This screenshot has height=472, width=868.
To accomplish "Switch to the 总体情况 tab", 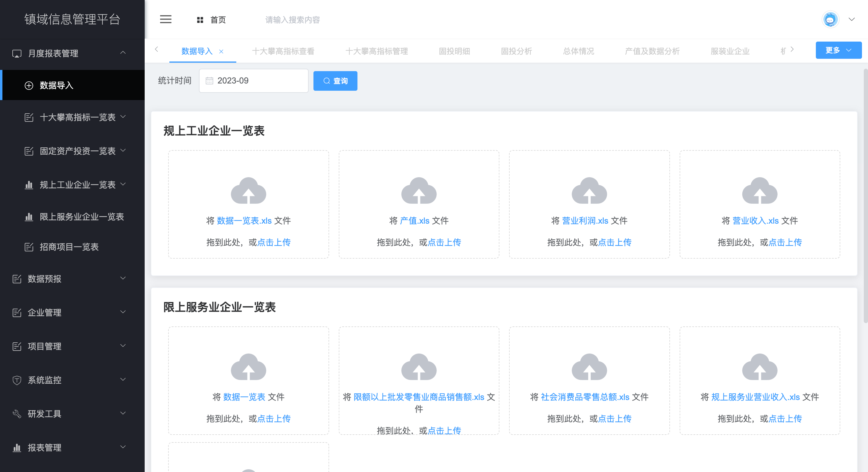I will (579, 51).
